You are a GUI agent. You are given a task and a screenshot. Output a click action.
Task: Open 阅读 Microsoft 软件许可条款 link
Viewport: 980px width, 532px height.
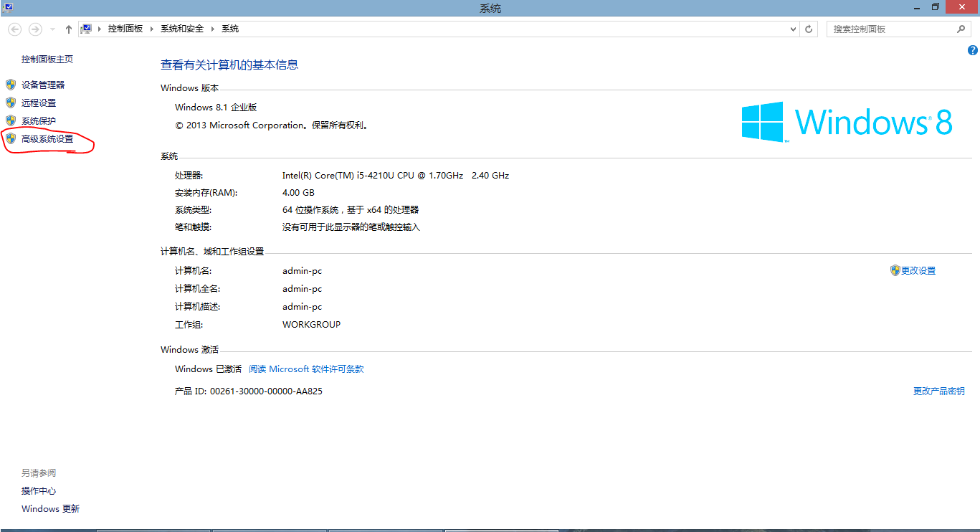click(306, 369)
